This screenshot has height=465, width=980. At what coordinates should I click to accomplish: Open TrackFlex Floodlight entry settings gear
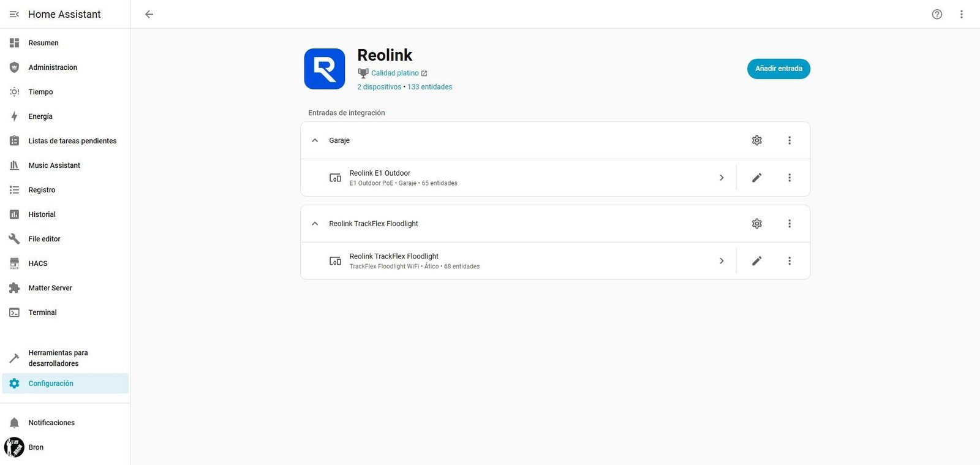[x=757, y=224]
